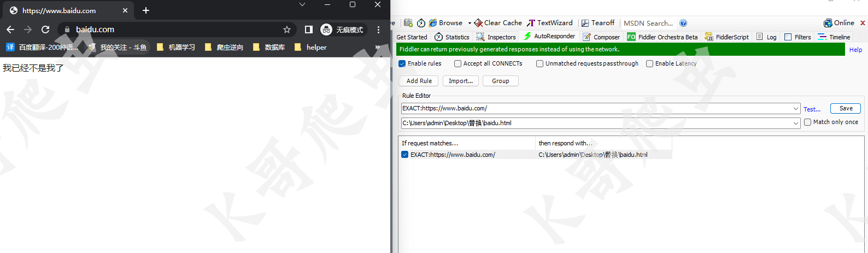Click the Online status indicator
This screenshot has height=253, width=868.
839,23
